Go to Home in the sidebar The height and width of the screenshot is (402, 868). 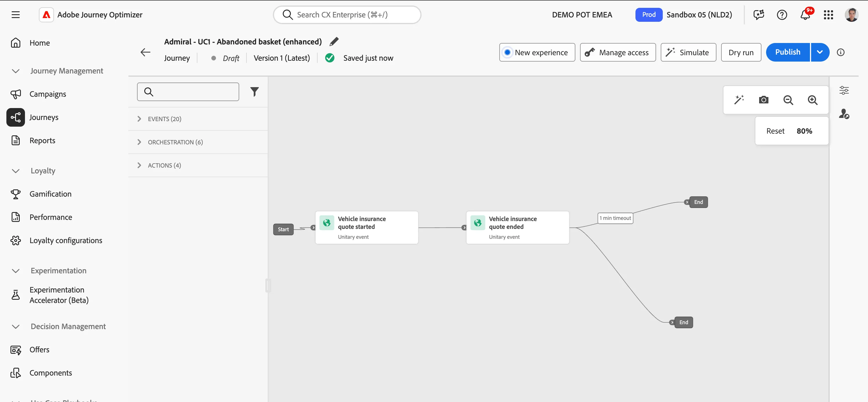point(39,43)
